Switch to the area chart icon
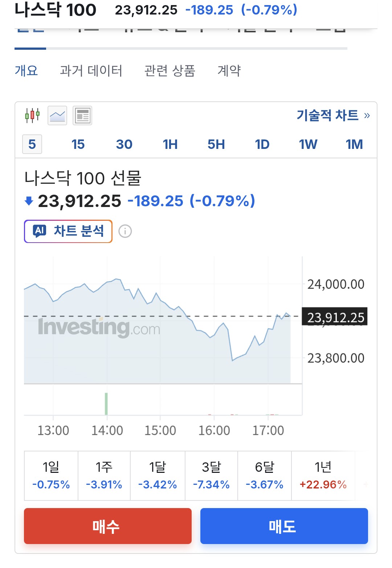Screen dimensions: 392x568 click(x=57, y=116)
